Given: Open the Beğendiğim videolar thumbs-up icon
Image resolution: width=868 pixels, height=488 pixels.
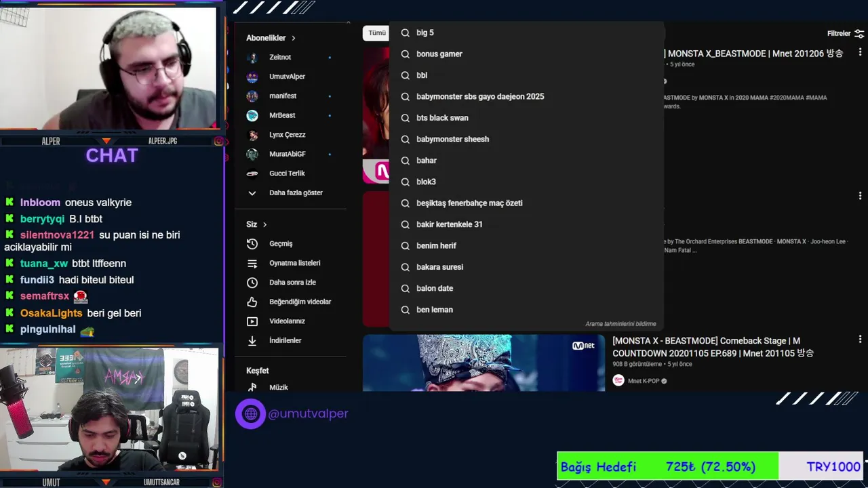Looking at the screenshot, I should tap(252, 302).
